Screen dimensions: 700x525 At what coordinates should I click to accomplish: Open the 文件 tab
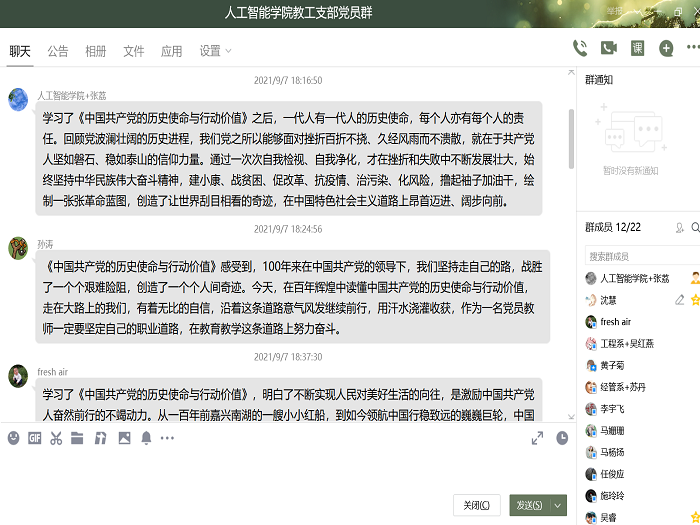tap(133, 51)
